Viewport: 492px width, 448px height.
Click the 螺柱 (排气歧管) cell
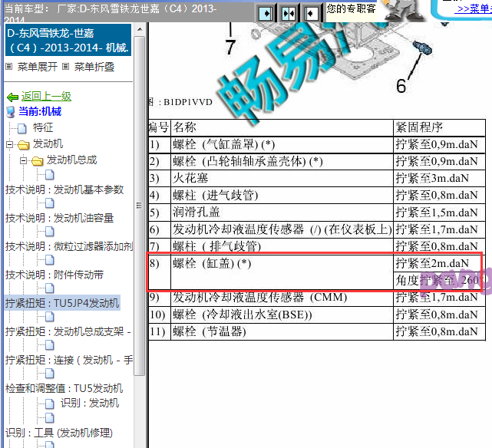click(282, 246)
